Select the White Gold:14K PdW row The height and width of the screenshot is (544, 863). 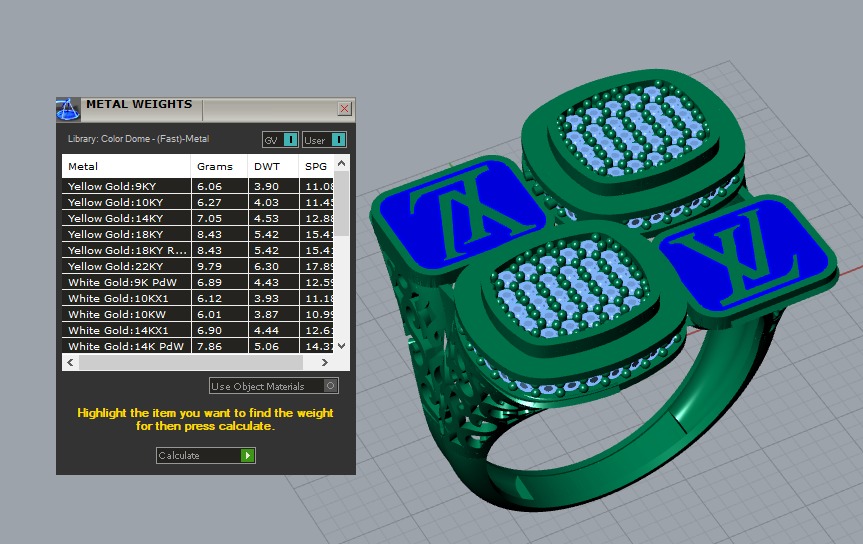198,346
